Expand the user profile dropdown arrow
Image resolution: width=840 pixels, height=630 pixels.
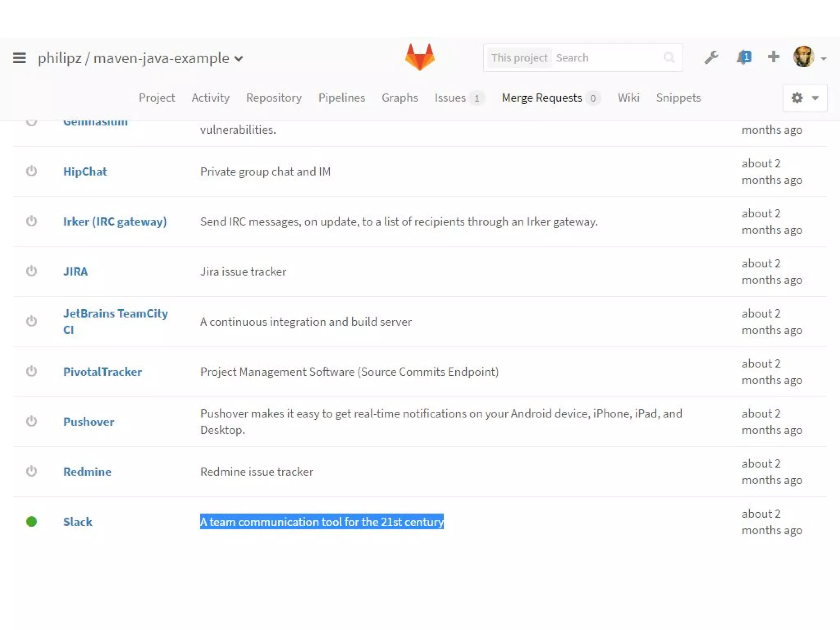point(823,59)
